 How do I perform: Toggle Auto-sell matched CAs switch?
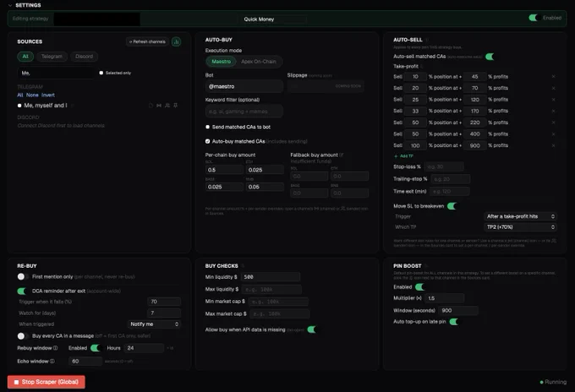[x=490, y=57]
